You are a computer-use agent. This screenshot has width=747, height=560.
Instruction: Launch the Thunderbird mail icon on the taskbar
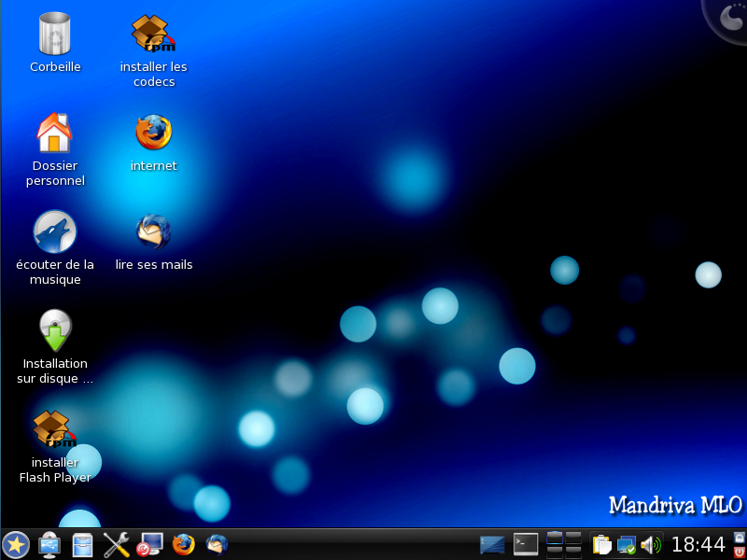pos(216,544)
